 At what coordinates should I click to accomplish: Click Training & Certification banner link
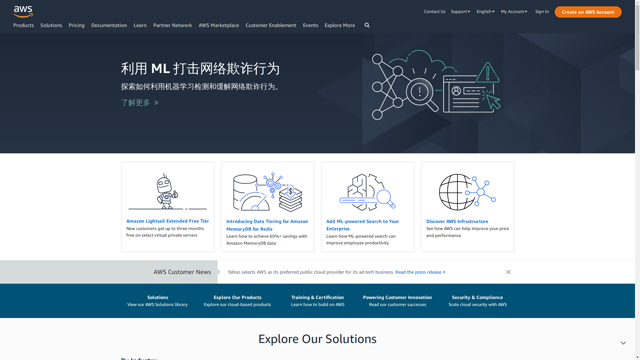point(318,297)
